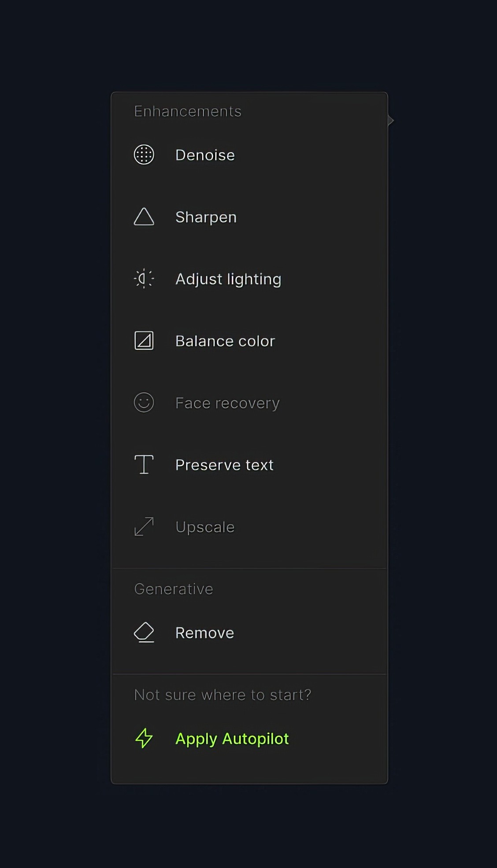Click the grayed-out Face recovery entry
The height and width of the screenshot is (868, 497).
[227, 402]
